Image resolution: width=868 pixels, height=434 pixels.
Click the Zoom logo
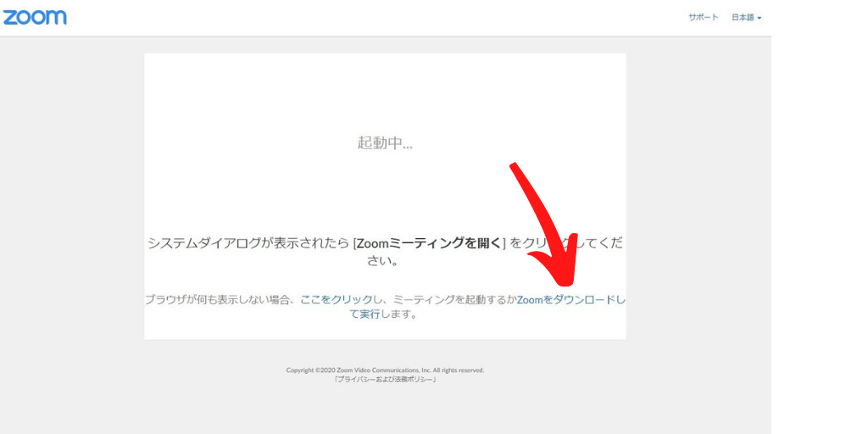[35, 17]
